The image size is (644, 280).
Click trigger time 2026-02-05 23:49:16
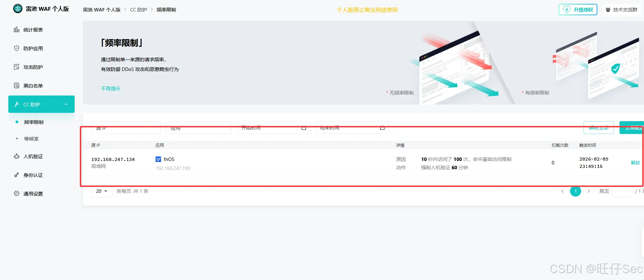click(x=594, y=163)
